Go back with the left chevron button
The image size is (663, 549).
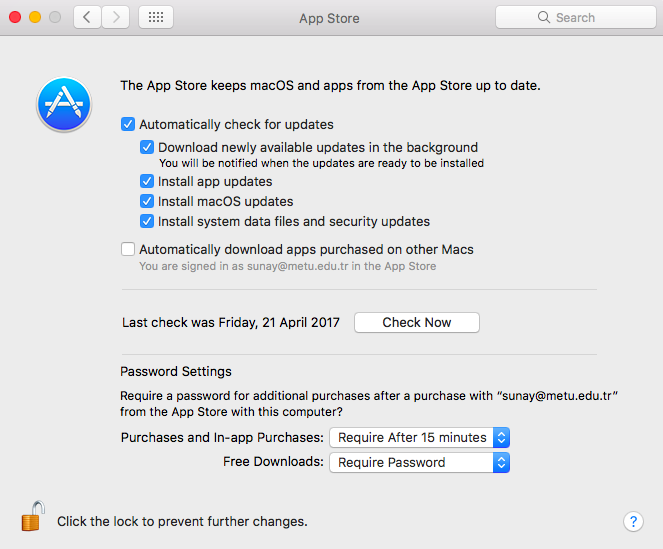[87, 17]
